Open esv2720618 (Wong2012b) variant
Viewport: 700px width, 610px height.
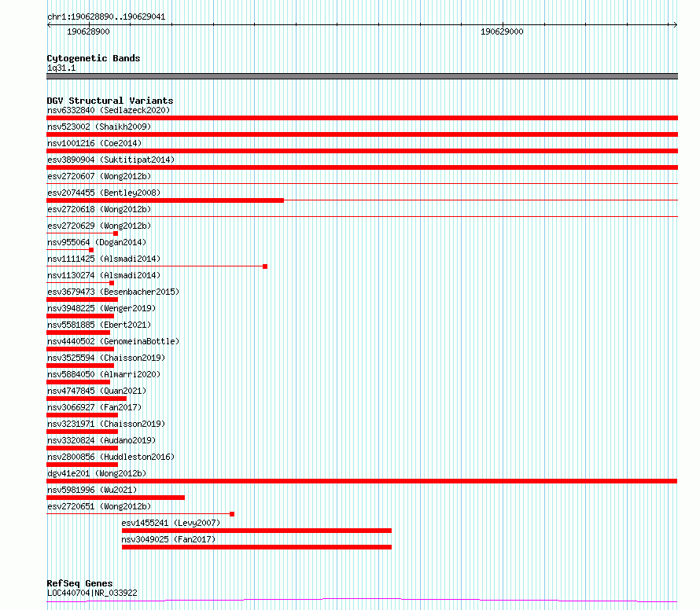[x=99, y=209]
